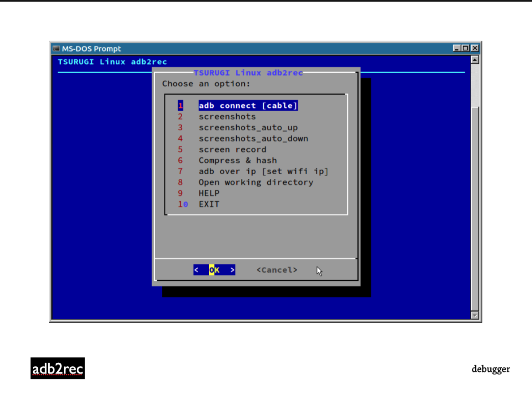Close the MS-DOS Prompt window

(474, 48)
